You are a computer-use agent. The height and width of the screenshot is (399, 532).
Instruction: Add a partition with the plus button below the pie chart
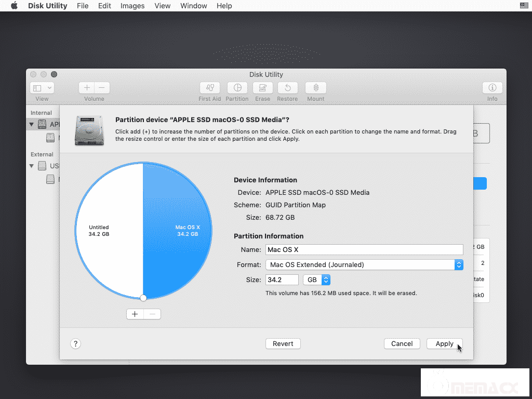[135, 314]
